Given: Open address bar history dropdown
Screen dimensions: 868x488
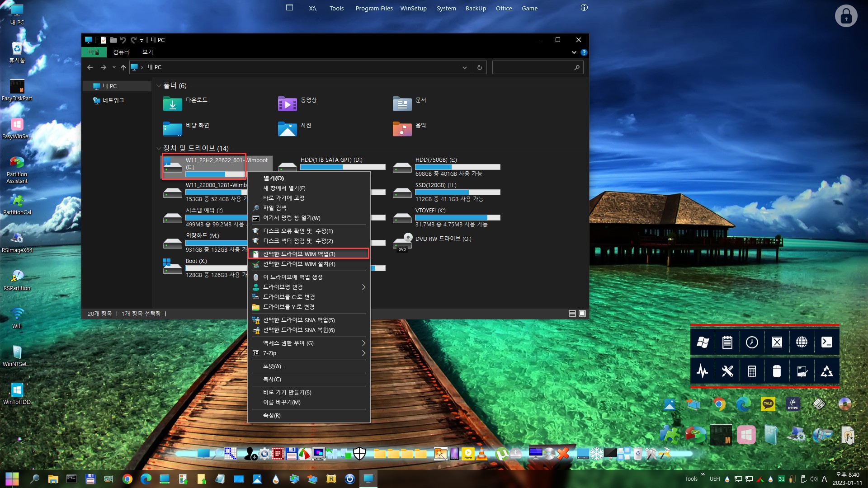Looking at the screenshot, I should point(464,68).
